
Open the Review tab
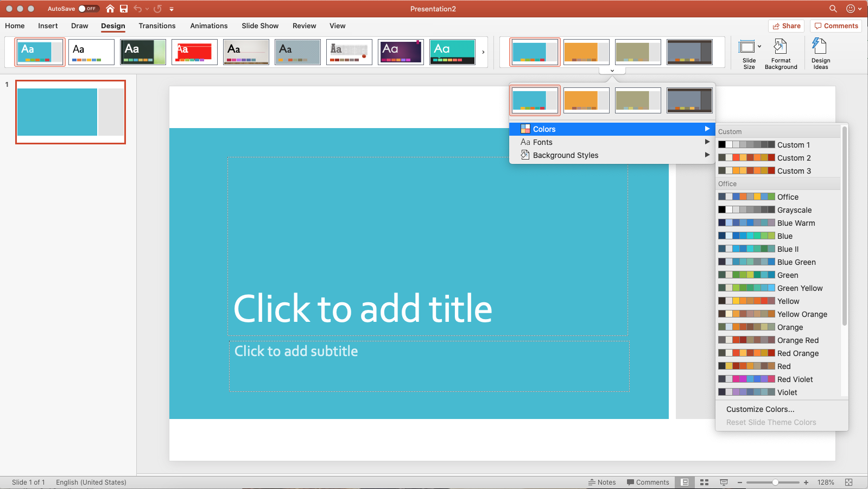(x=304, y=26)
